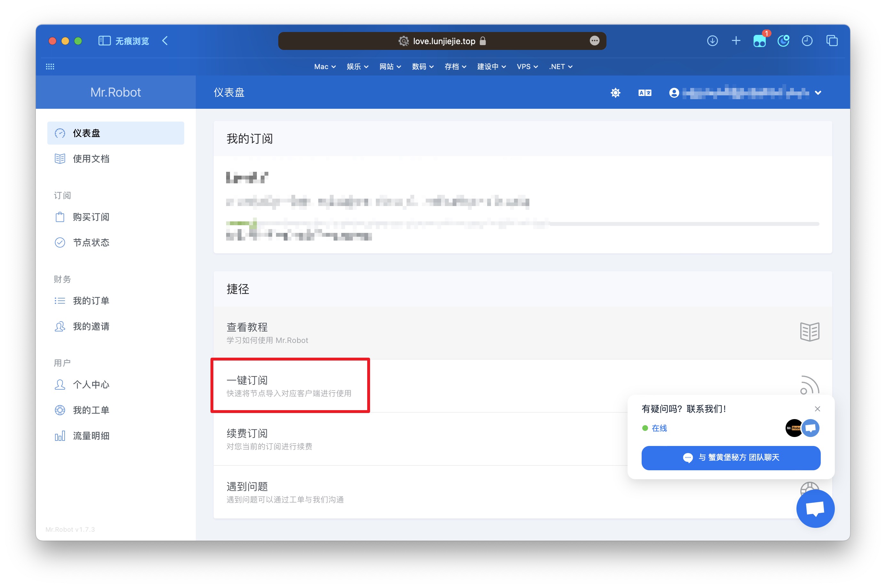The image size is (886, 588).
Task: Go to 购买订阅 in the sidebar
Action: pos(91,217)
